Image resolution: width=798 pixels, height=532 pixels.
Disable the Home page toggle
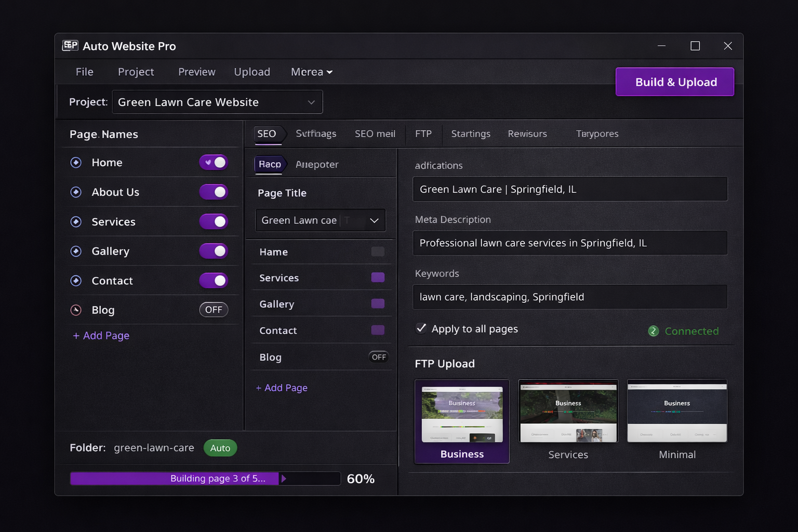click(x=214, y=162)
